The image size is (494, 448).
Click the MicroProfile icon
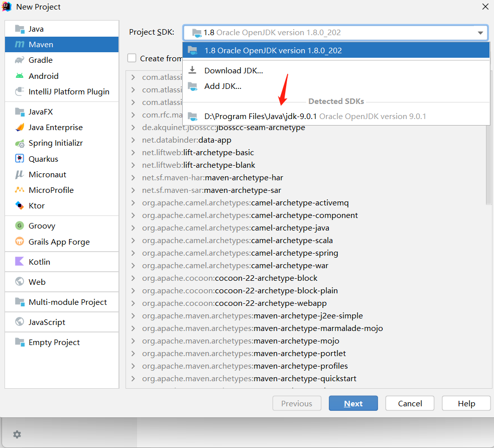20,190
